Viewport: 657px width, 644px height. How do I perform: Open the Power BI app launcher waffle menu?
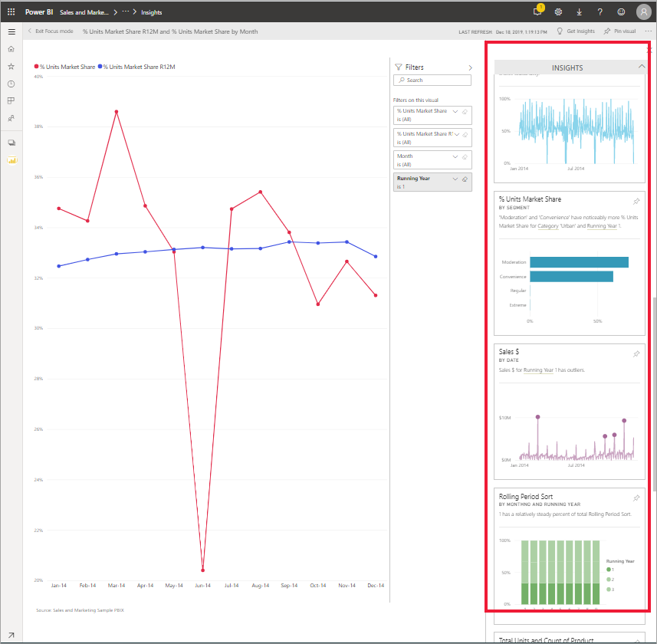pyautogui.click(x=11, y=11)
